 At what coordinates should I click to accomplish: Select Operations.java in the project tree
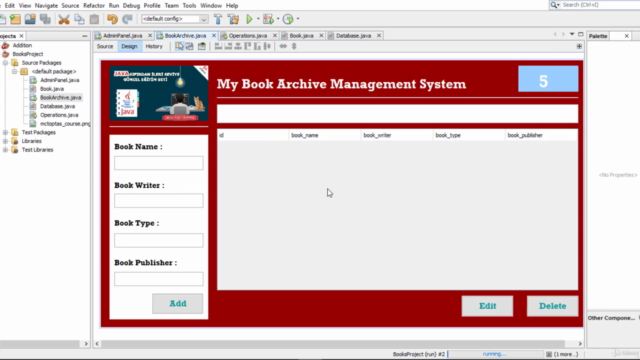pyautogui.click(x=59, y=115)
